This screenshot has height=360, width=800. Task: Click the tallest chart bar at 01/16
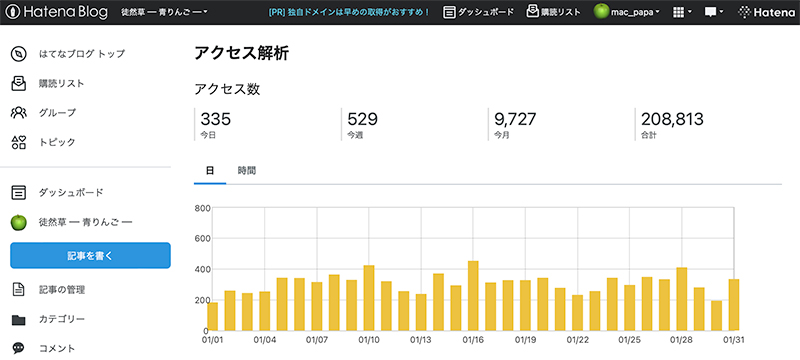[x=473, y=295]
